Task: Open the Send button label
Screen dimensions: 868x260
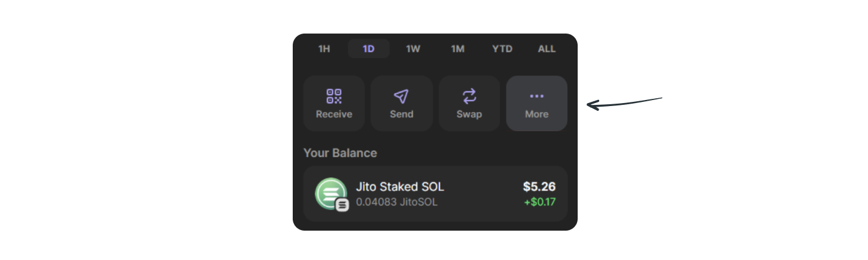Action: point(402,114)
